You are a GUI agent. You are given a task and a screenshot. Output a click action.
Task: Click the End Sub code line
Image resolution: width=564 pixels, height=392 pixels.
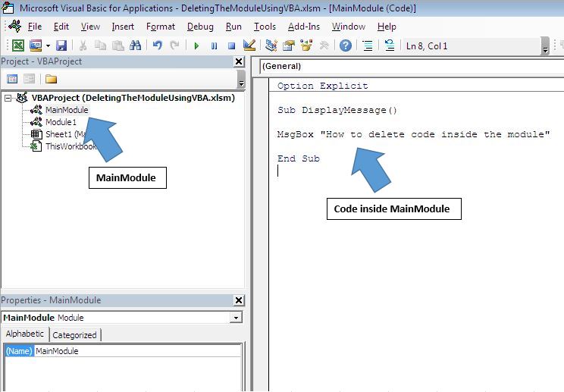pos(299,158)
